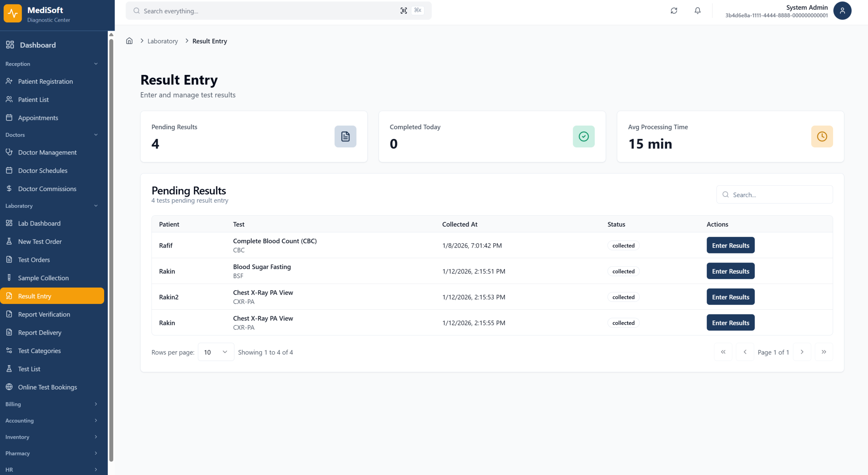Open the rows per page dropdown
This screenshot has height=475, width=868.
click(x=216, y=352)
